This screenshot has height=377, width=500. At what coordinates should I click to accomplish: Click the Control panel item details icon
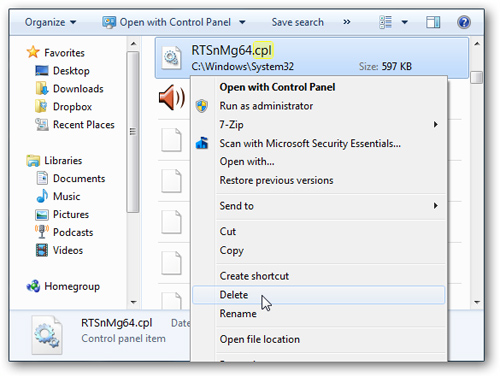(47, 335)
